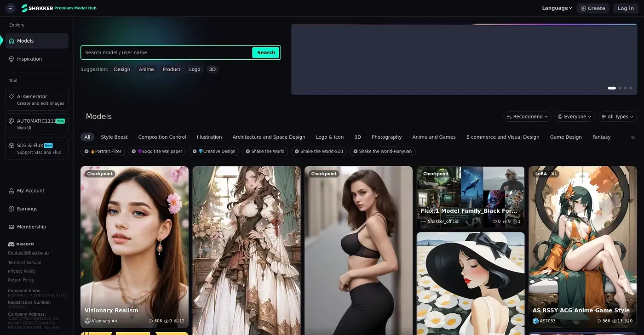Open the All Types dropdown
The width and height of the screenshot is (644, 335).
617,117
